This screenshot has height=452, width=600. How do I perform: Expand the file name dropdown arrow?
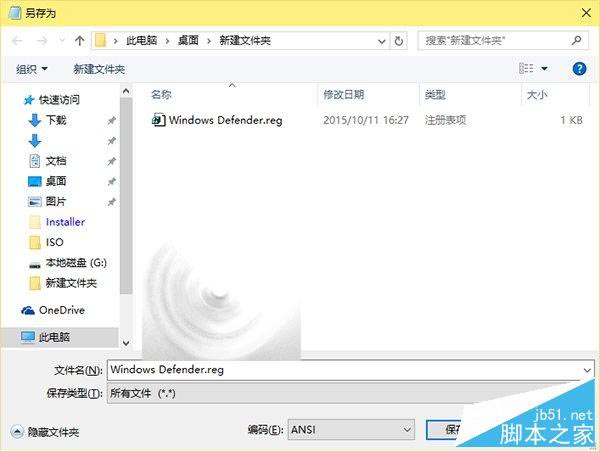(x=587, y=370)
